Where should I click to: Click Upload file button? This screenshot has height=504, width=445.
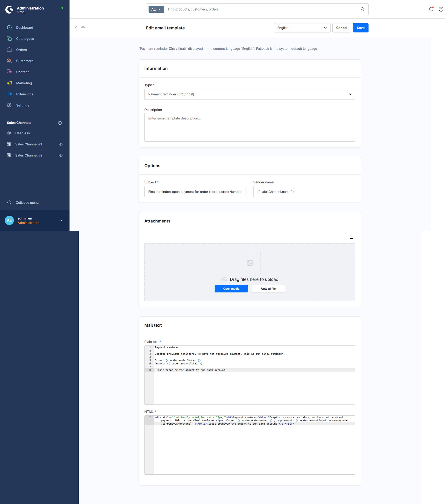(x=268, y=288)
